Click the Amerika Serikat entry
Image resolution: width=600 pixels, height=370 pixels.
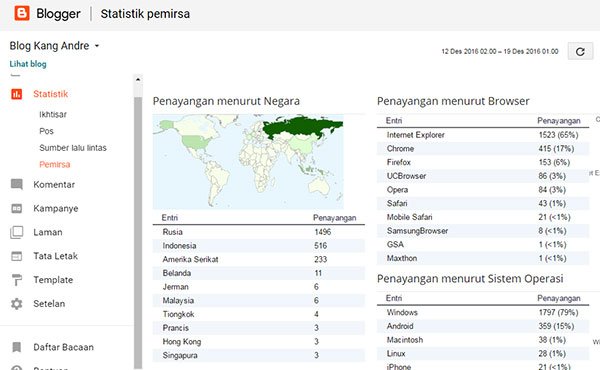point(190,259)
